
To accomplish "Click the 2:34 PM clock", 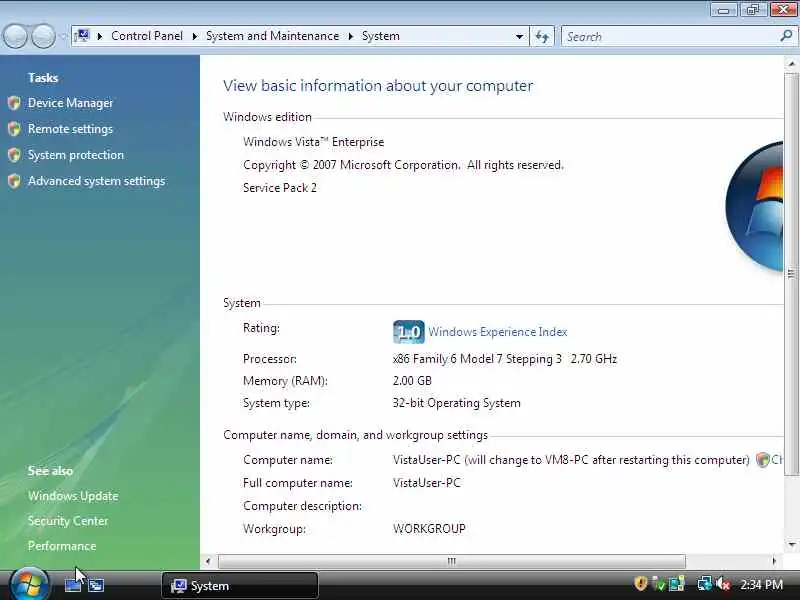I will pyautogui.click(x=761, y=584).
